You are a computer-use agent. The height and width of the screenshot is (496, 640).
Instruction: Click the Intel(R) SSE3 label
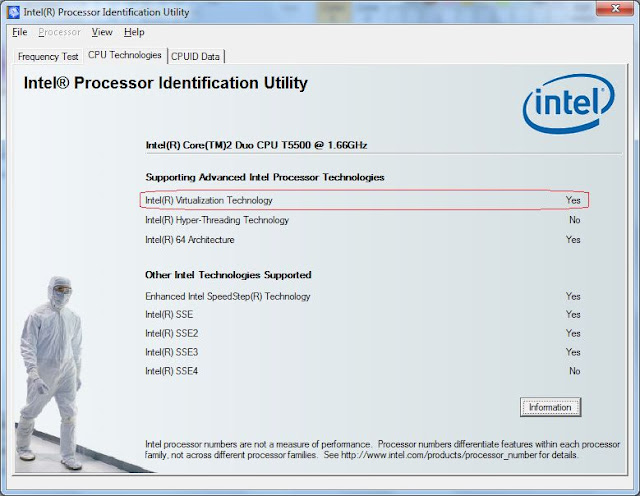click(171, 352)
